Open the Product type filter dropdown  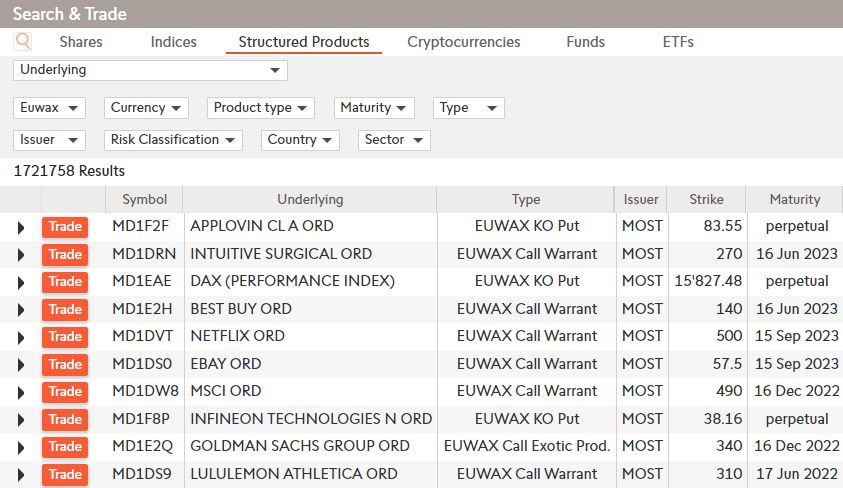(261, 108)
